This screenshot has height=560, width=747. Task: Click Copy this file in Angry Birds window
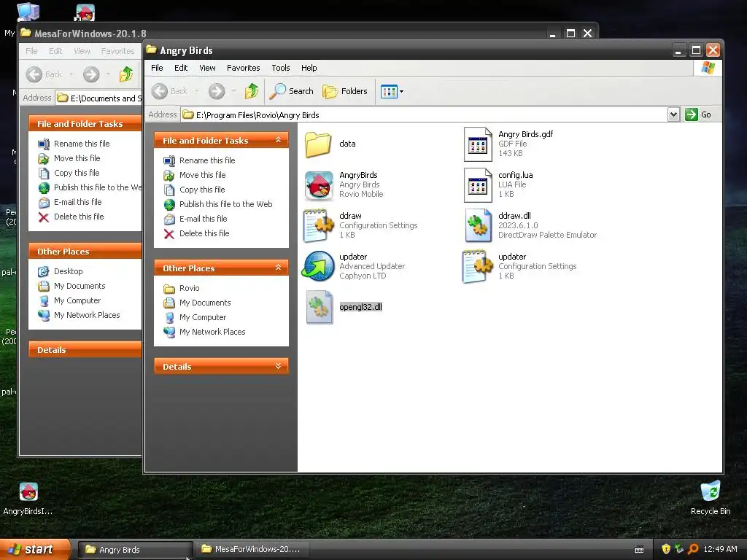[x=202, y=190]
